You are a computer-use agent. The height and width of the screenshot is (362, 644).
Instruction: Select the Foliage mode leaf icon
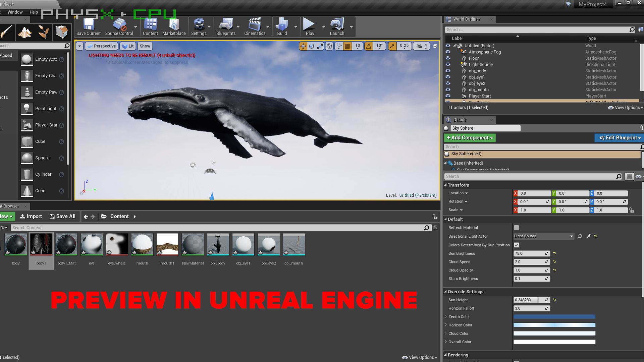coord(43,32)
